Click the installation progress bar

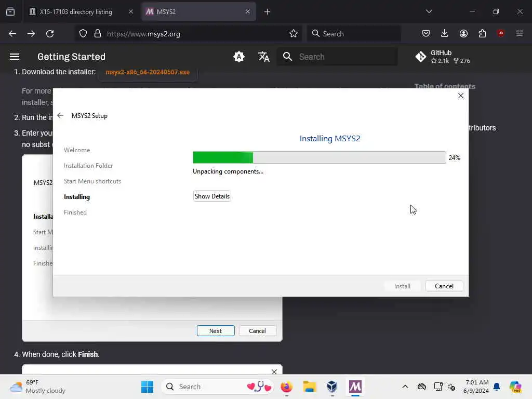tap(320, 157)
